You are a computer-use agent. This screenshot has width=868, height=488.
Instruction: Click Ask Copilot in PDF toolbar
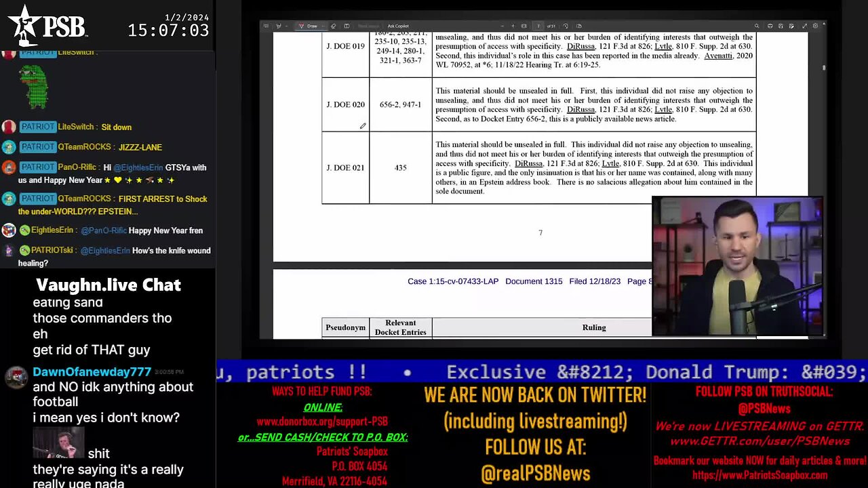(398, 26)
